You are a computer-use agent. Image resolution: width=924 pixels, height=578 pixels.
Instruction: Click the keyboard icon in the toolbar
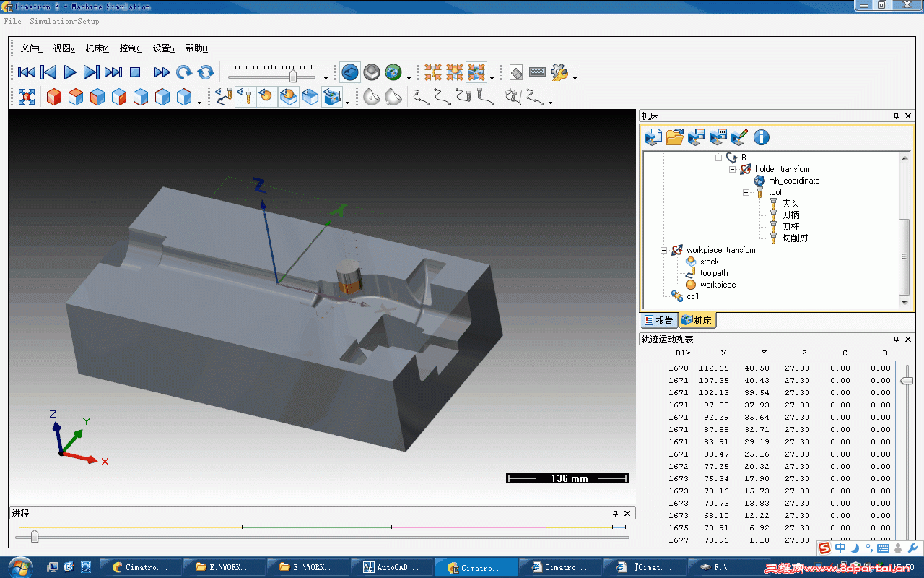coord(537,72)
